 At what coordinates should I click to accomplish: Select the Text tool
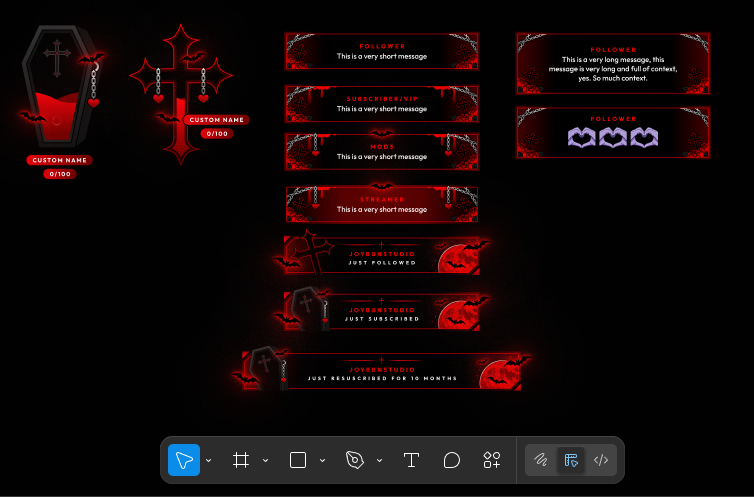[x=411, y=460]
